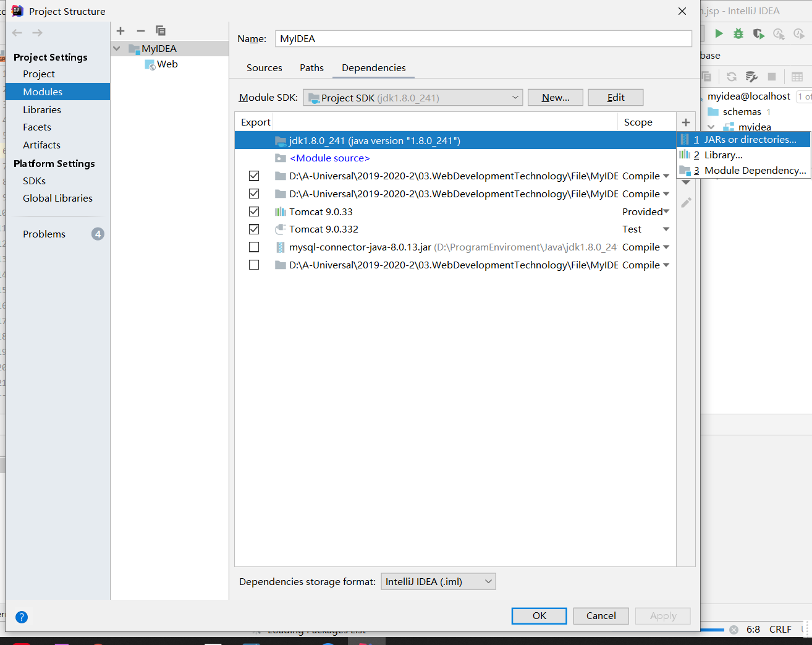This screenshot has height=645, width=812.
Task: Click the module Name input field
Action: click(483, 38)
